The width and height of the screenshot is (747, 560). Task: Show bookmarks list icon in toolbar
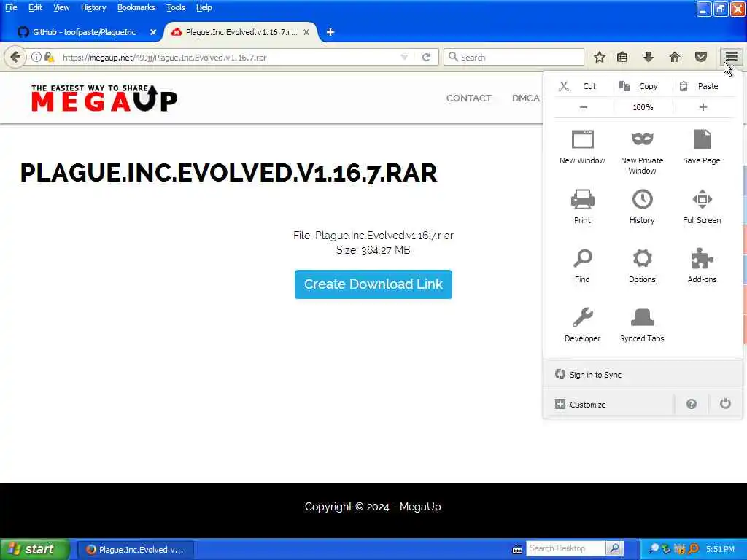622,58
